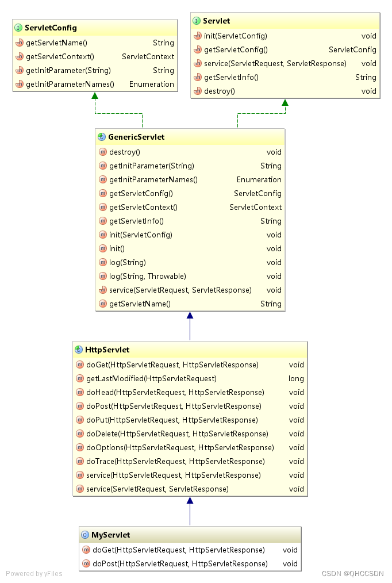Image resolution: width=392 pixels, height=583 pixels.
Task: Click method icon of getServletInfo() in Servlet
Action: 198,77
